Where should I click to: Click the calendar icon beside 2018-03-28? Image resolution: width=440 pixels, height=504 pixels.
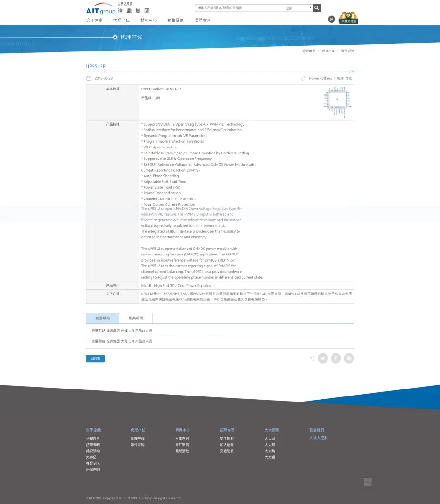click(x=88, y=78)
